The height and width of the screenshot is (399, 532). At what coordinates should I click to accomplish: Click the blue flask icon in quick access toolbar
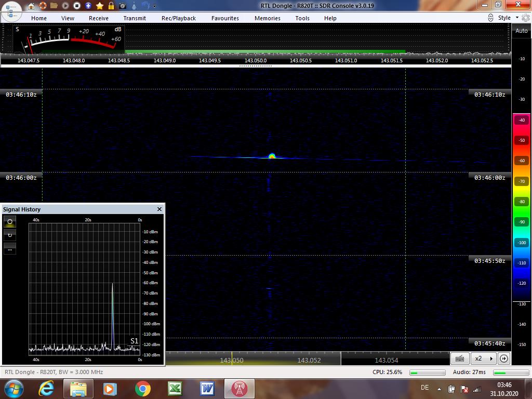(135, 6)
